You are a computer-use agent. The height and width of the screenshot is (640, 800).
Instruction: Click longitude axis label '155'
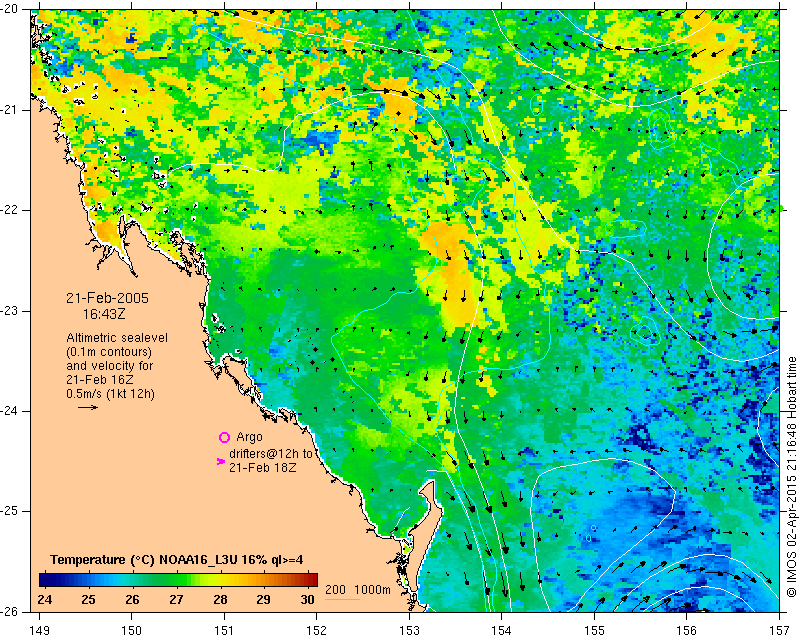coord(594,631)
